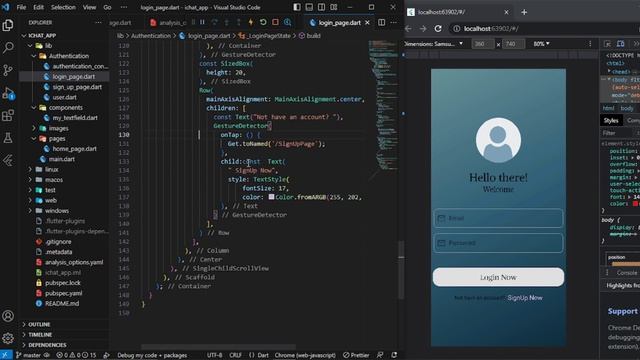Select element inspector tool in DevTools
The image size is (640, 360).
[607, 44]
